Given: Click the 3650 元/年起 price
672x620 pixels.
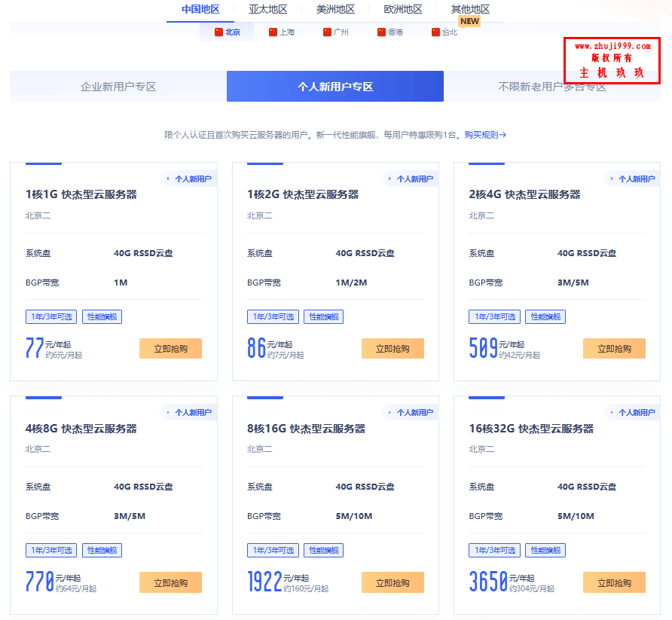Looking at the screenshot, I should [x=502, y=582].
